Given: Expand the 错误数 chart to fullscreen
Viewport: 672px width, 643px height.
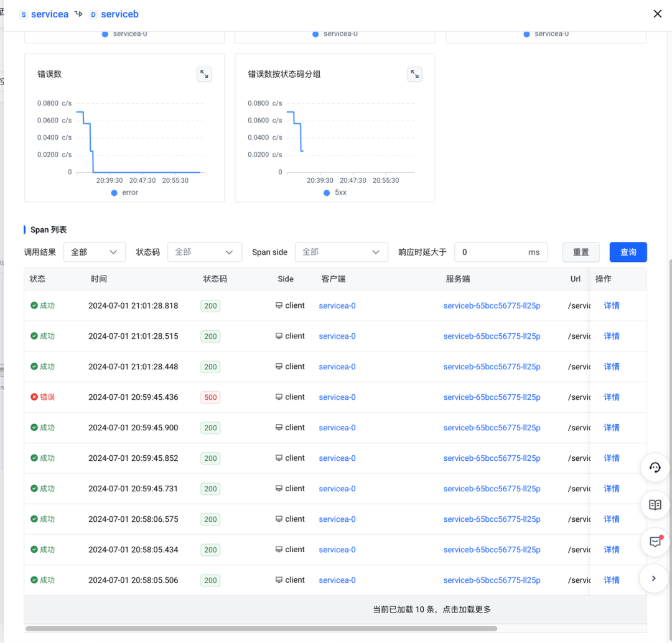Looking at the screenshot, I should click(x=204, y=75).
